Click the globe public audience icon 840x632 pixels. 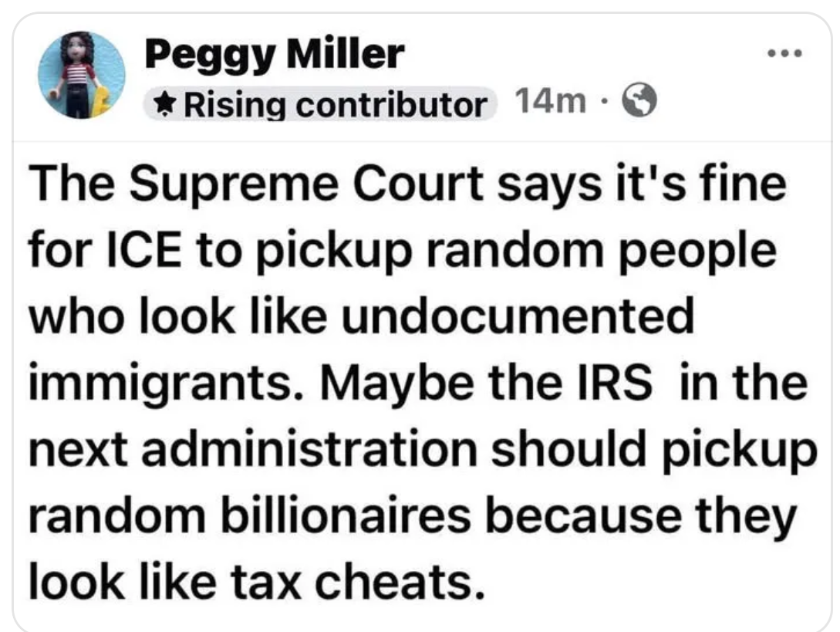pyautogui.click(x=640, y=100)
